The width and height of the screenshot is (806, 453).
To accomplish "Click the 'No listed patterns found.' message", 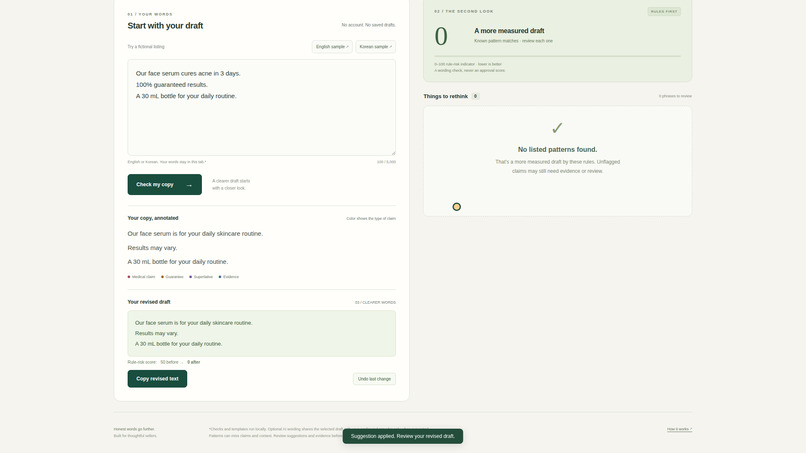I will pyautogui.click(x=557, y=150).
